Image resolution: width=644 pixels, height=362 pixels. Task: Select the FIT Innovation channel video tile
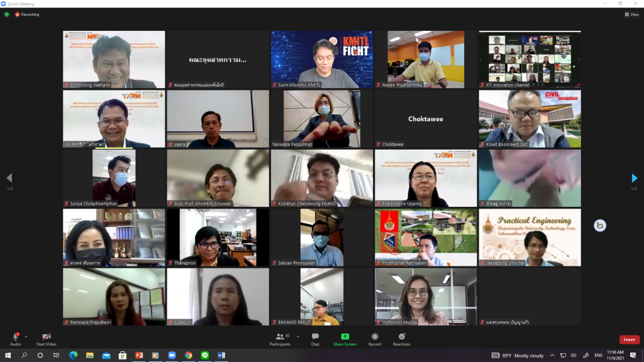pos(530,59)
